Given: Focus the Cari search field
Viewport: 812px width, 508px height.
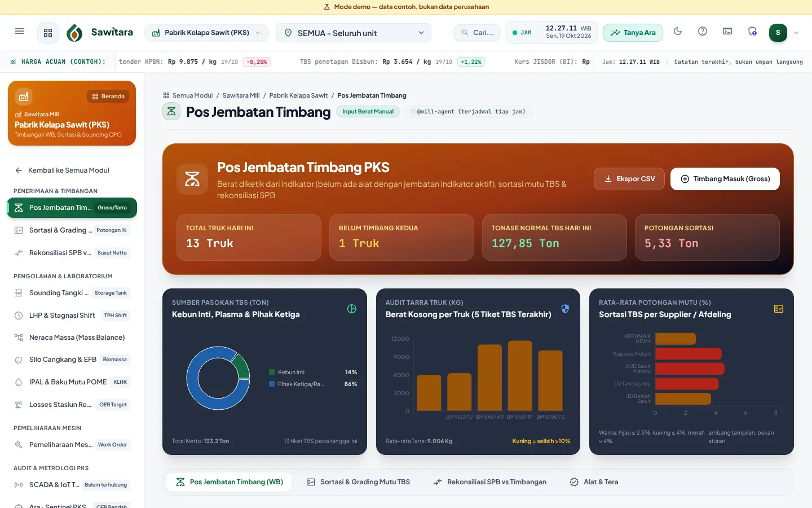Looking at the screenshot, I should (x=477, y=33).
